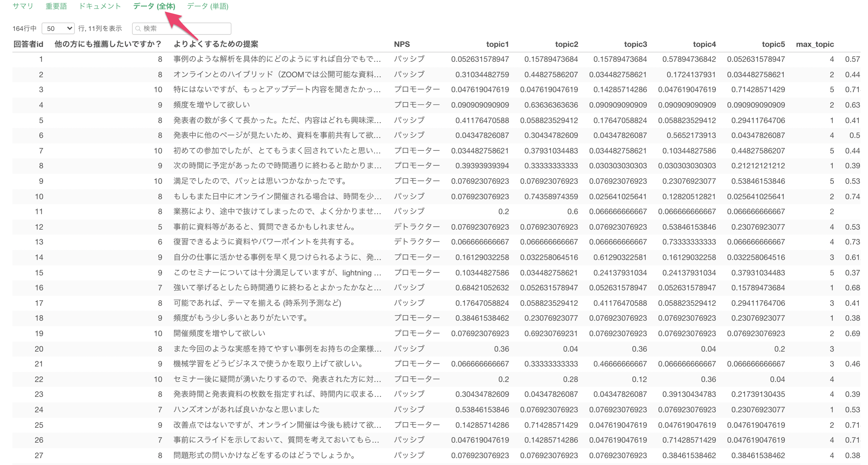Click topic1 value 0.36 in row 20
This screenshot has height=465, width=868.
click(501, 349)
